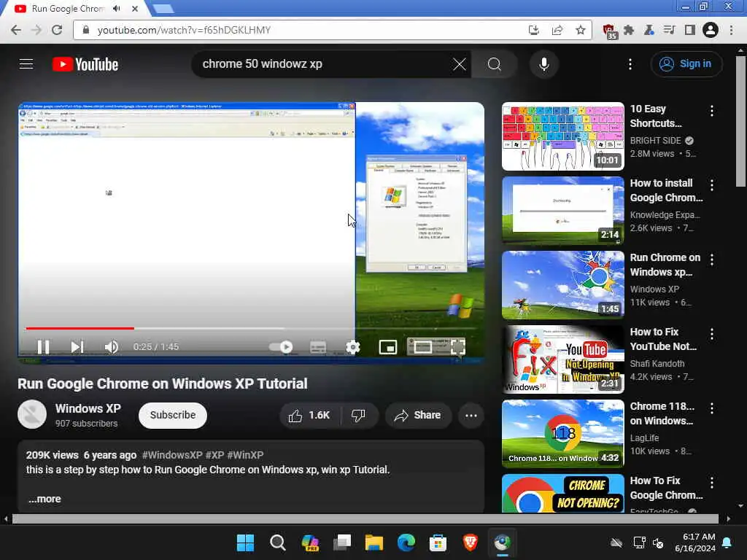
Task: Dislike the video
Action: [359, 415]
